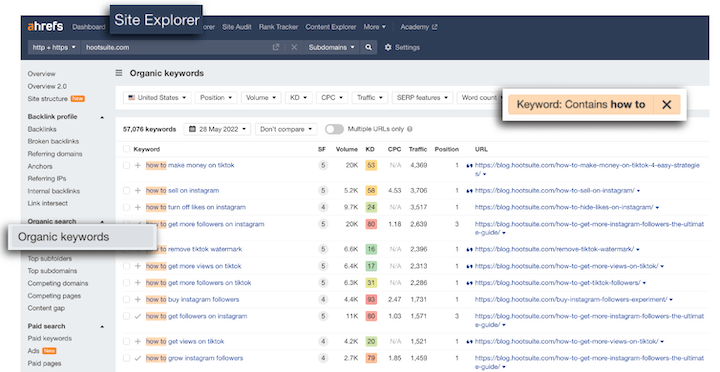This screenshot has height=372, width=720.
Task: Click plus icon for 'how to sell on instagram'
Action: [x=138, y=191]
